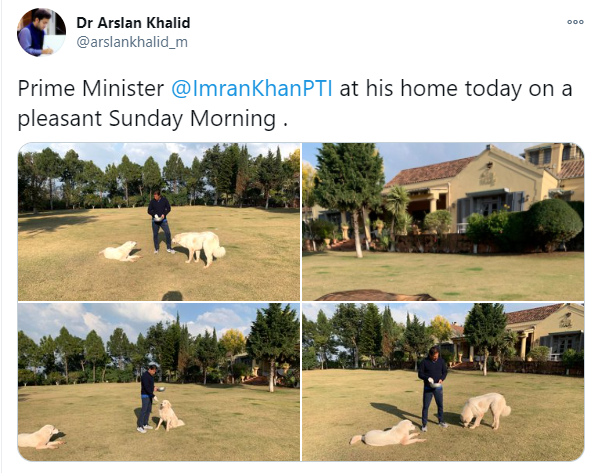Click the standing white dog in top-left photo
The height and width of the screenshot is (473, 598).
click(199, 248)
